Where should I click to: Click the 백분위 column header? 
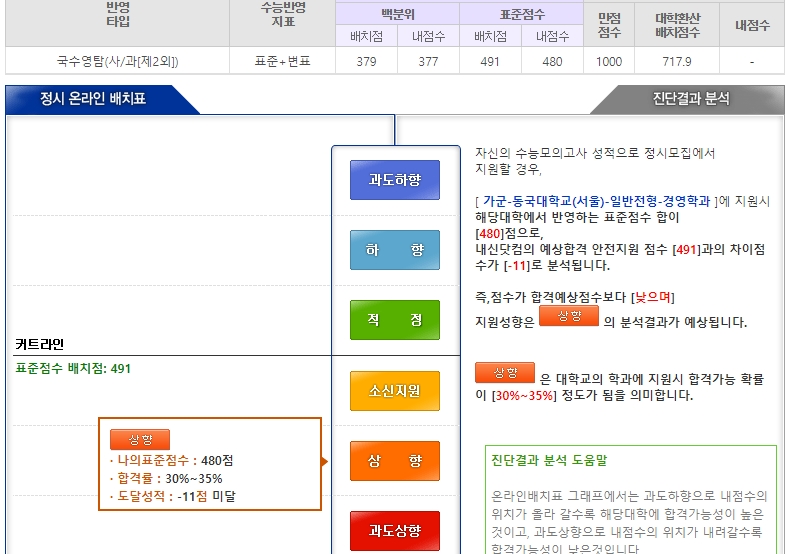pos(397,14)
